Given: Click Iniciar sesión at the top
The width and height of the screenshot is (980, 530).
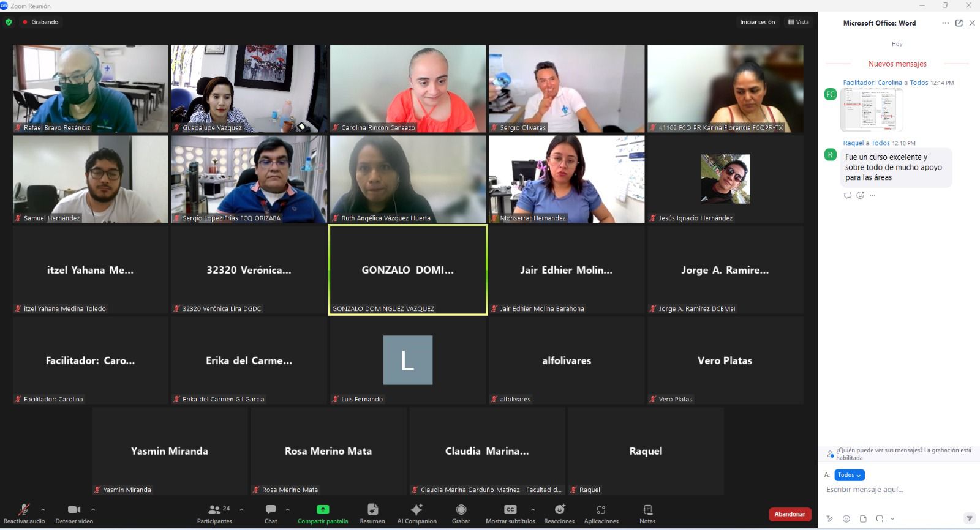Looking at the screenshot, I should (757, 22).
